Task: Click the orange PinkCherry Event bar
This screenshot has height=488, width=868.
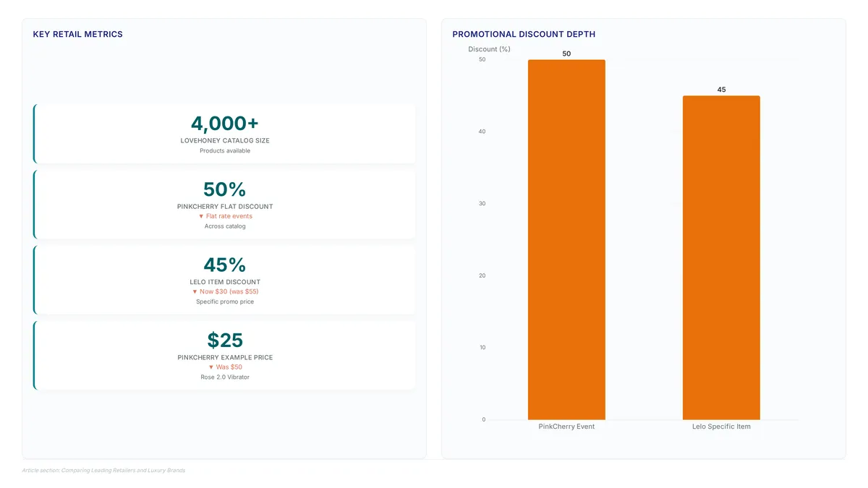Action: (566, 239)
